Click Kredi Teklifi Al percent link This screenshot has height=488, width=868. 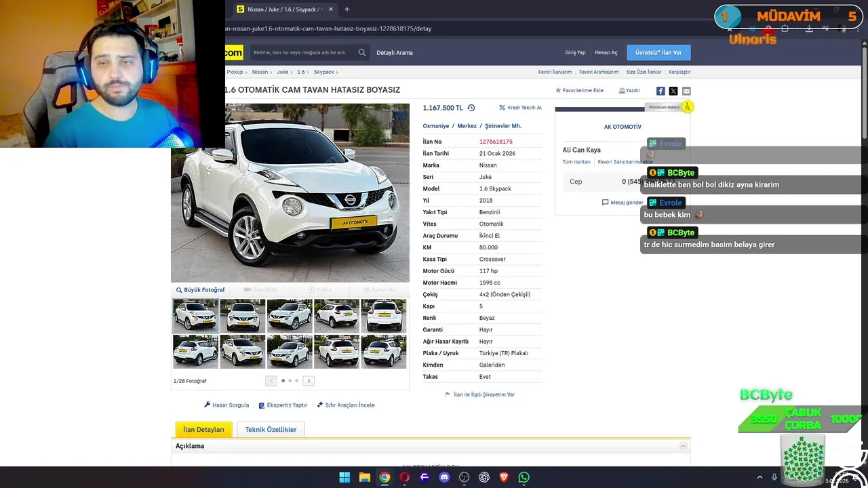click(520, 108)
